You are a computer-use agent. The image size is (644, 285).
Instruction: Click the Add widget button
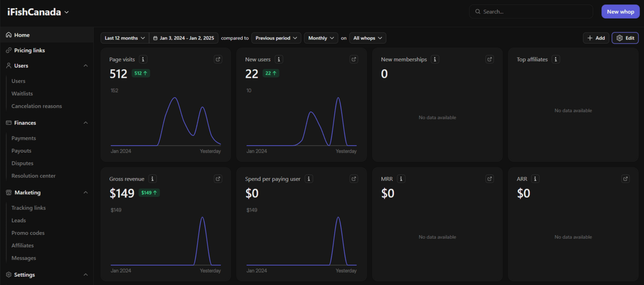[596, 38]
